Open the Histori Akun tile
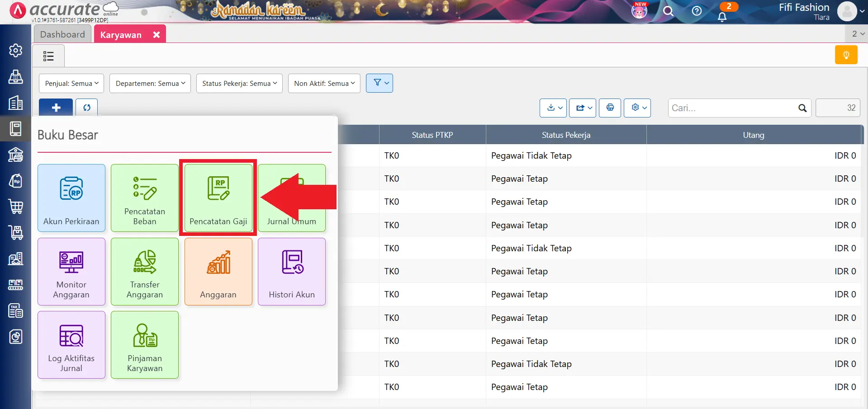This screenshot has width=868, height=409. [x=292, y=272]
